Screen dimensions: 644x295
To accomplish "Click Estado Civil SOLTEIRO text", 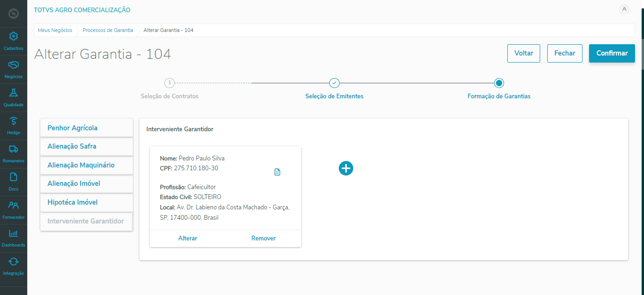I will 191,197.
